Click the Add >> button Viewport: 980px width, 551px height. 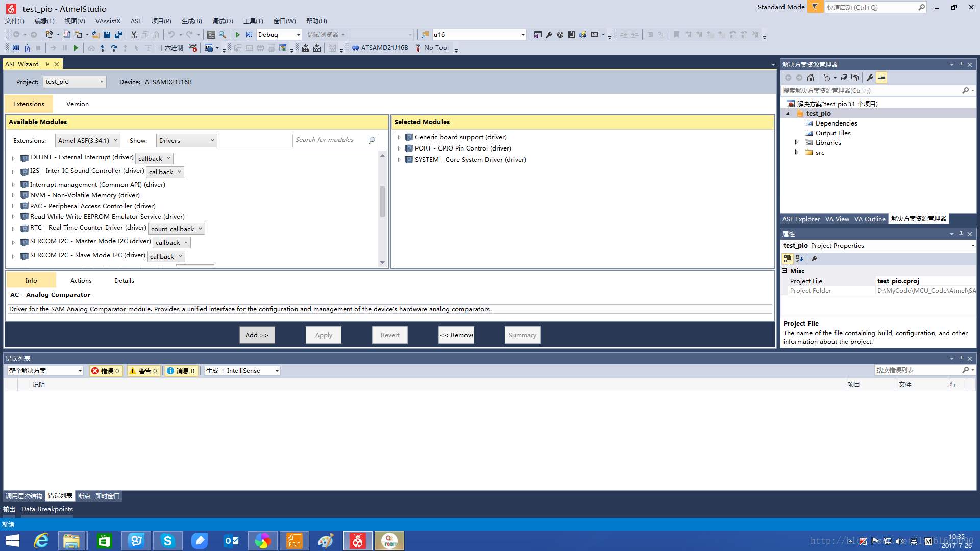(x=257, y=335)
